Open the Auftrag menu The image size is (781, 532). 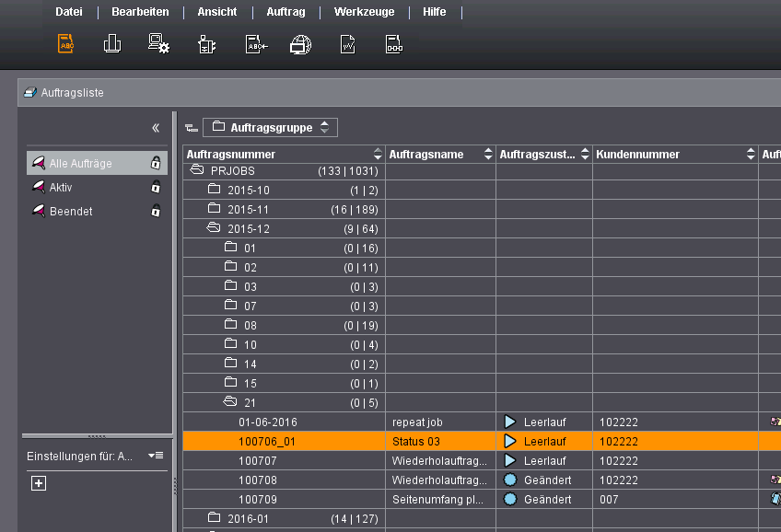286,12
